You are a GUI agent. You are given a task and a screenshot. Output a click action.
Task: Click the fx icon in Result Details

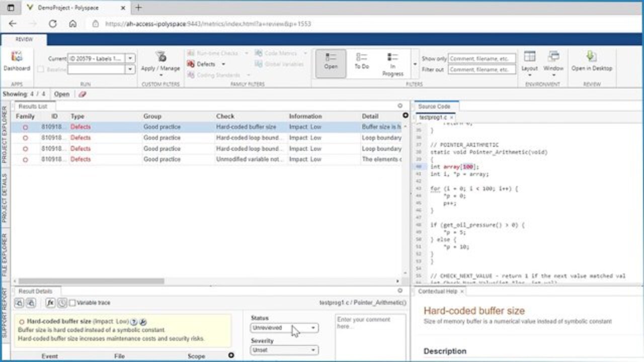[x=50, y=303]
